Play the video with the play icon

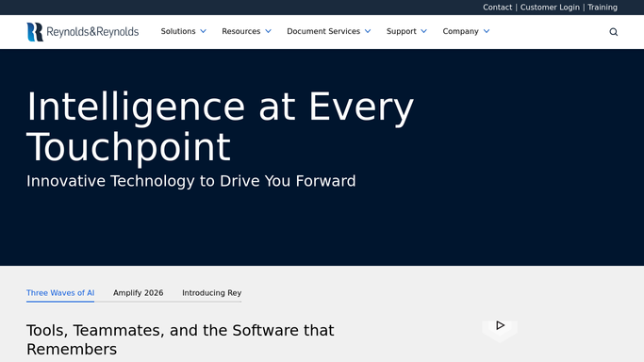tap(500, 325)
